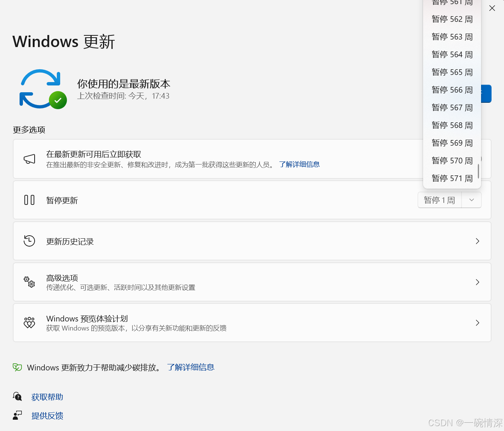This screenshot has height=431, width=504.
Task: Select 暂停 568 周 entry
Action: [x=452, y=125]
